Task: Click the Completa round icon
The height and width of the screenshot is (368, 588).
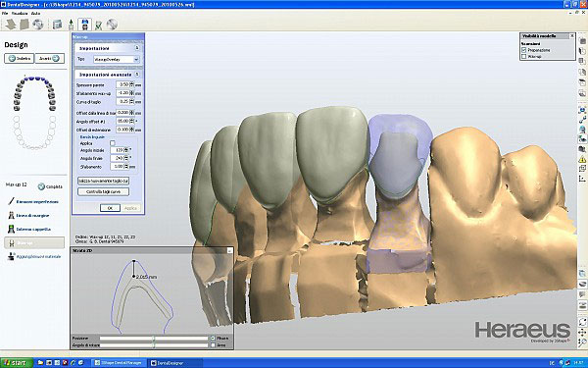Action: 41,186
